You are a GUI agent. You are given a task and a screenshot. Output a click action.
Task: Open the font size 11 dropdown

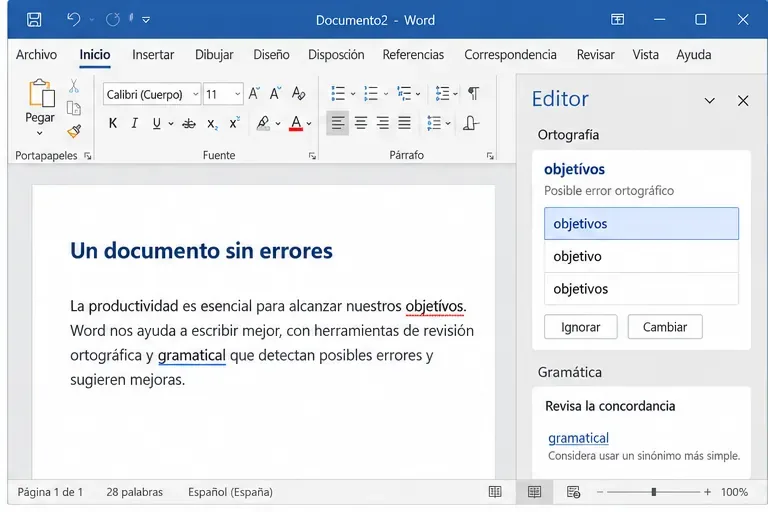(238, 94)
